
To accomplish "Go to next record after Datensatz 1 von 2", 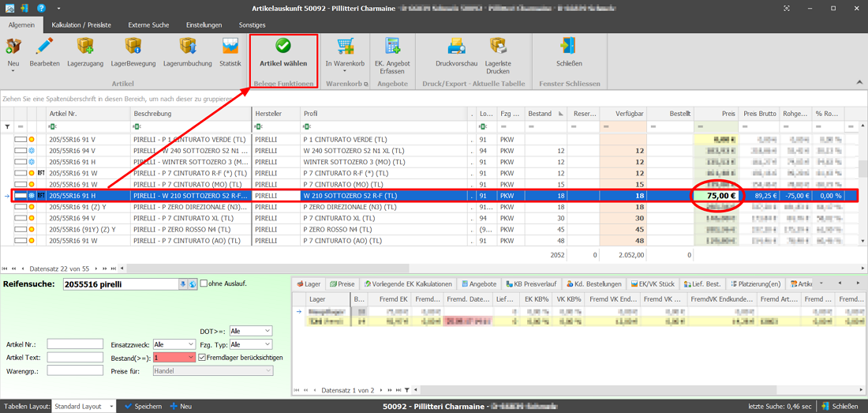I will point(382,390).
